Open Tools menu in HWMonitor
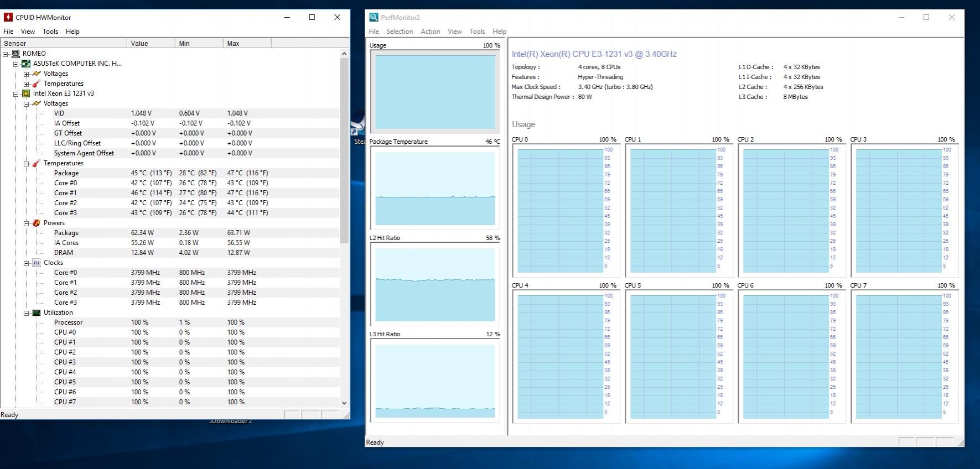 pyautogui.click(x=50, y=32)
